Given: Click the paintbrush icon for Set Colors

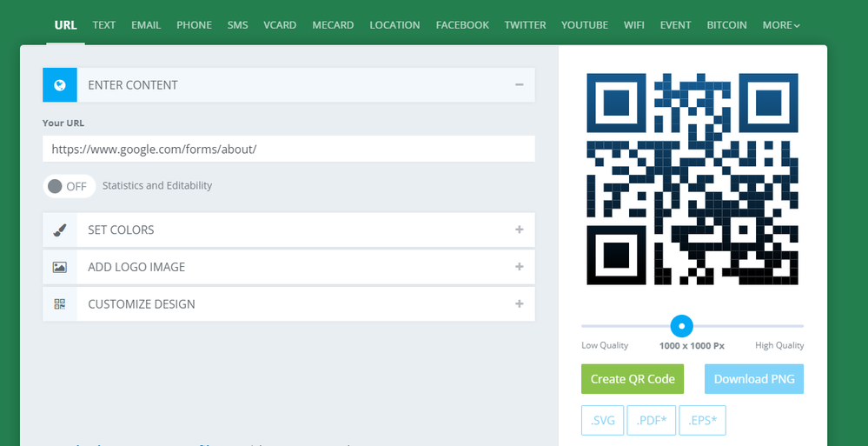Looking at the screenshot, I should coord(60,230).
